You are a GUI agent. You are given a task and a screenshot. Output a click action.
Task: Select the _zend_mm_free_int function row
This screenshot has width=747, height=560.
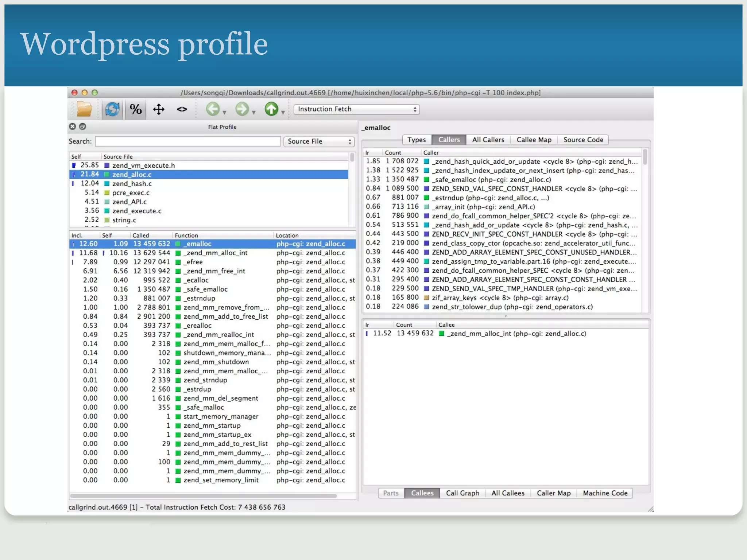[x=212, y=271]
